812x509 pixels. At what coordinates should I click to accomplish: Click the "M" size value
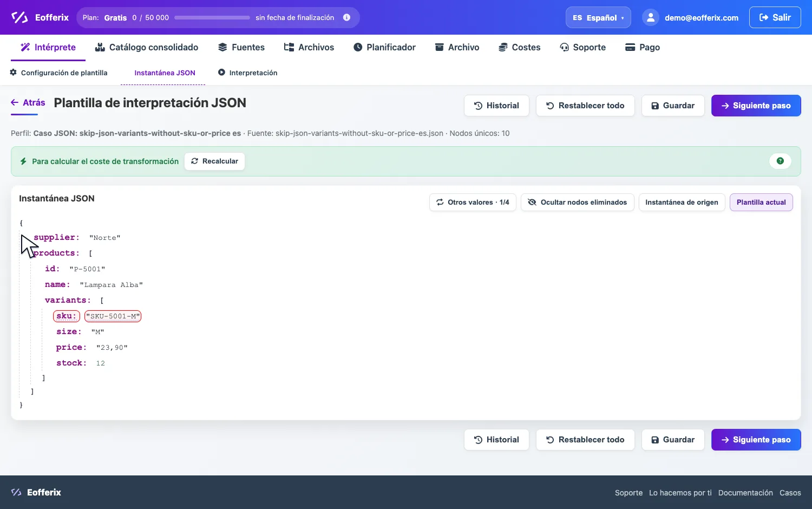(97, 332)
